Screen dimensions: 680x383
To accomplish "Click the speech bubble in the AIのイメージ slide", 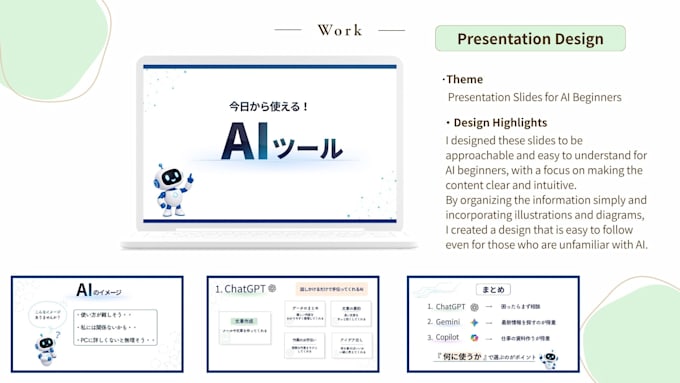I will pyautogui.click(x=48, y=315).
